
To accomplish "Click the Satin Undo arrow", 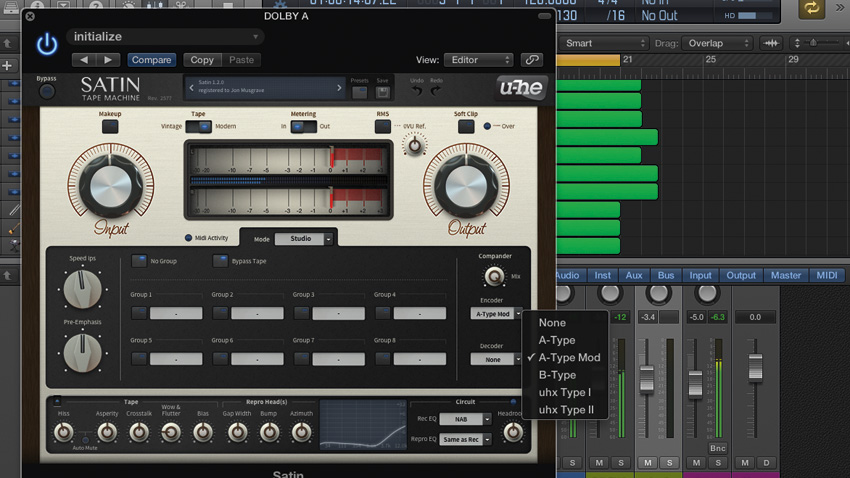I will coord(416,91).
